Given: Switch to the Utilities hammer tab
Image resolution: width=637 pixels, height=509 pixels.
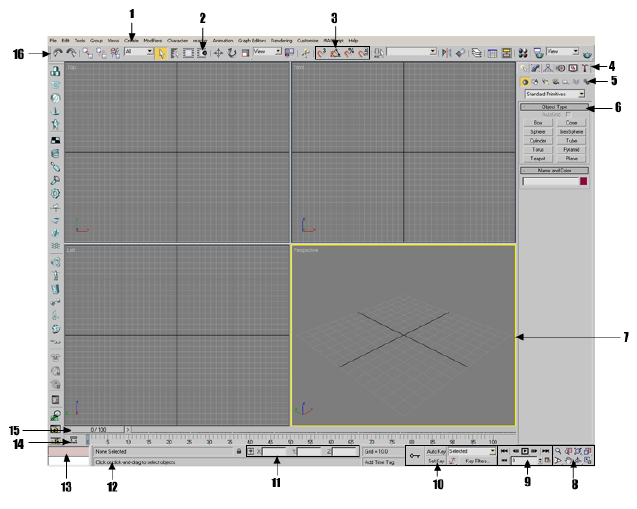Looking at the screenshot, I should tap(584, 68).
